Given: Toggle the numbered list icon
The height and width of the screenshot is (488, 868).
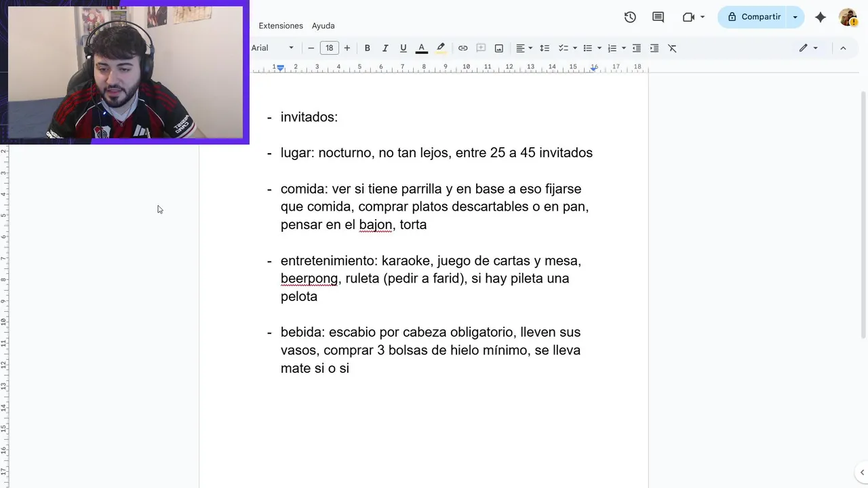Looking at the screenshot, I should (612, 48).
